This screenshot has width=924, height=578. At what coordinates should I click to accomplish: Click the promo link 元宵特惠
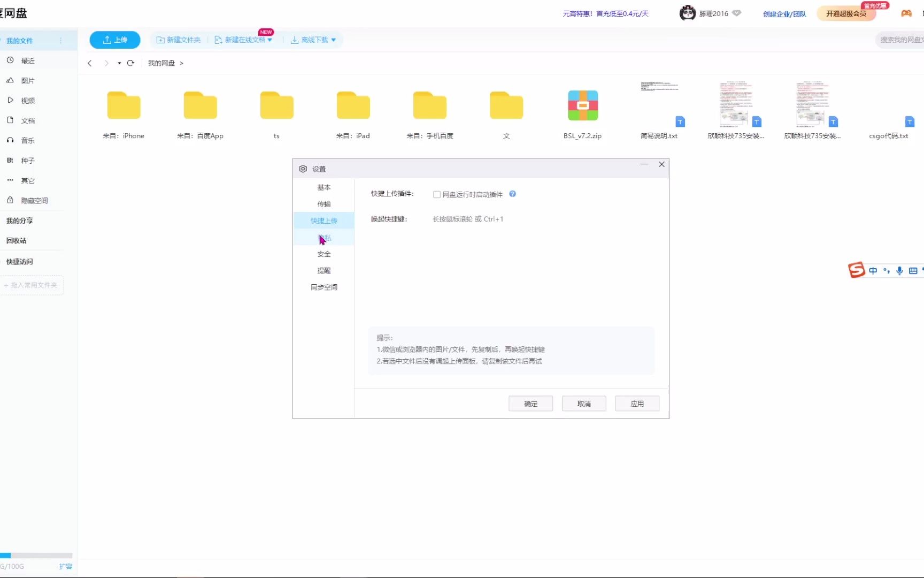605,14
